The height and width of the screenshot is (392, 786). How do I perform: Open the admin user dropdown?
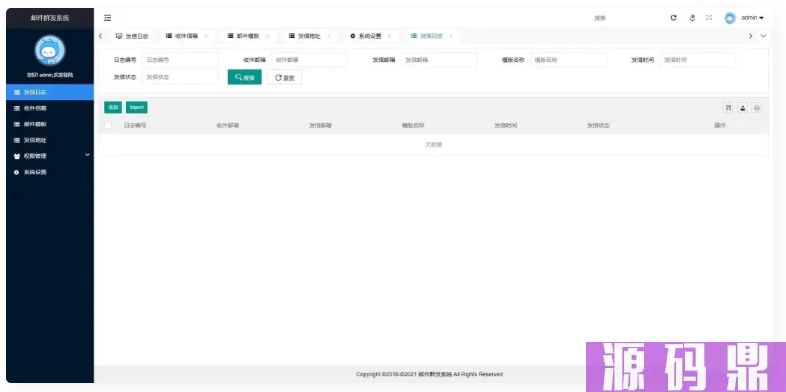[x=752, y=18]
